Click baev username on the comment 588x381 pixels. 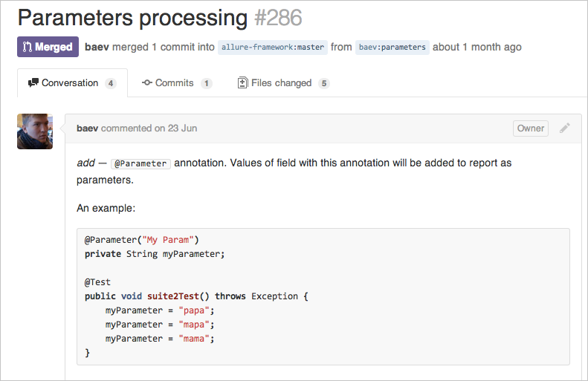tap(87, 128)
